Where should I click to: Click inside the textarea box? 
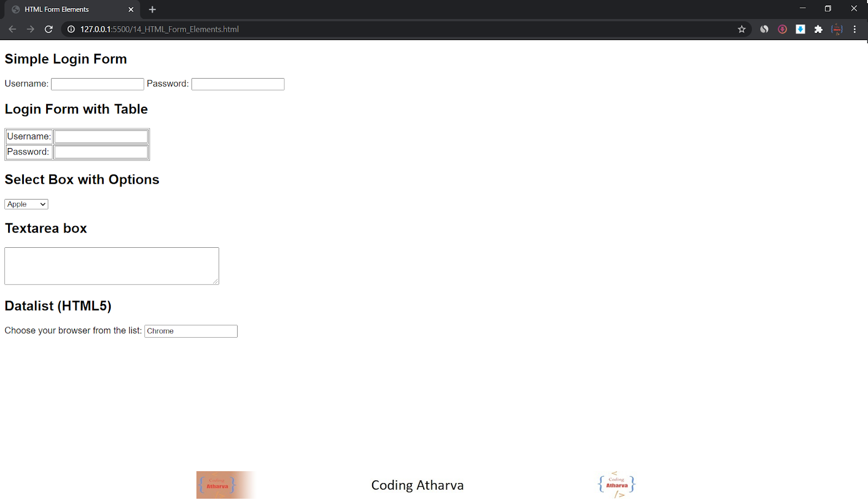pos(111,266)
